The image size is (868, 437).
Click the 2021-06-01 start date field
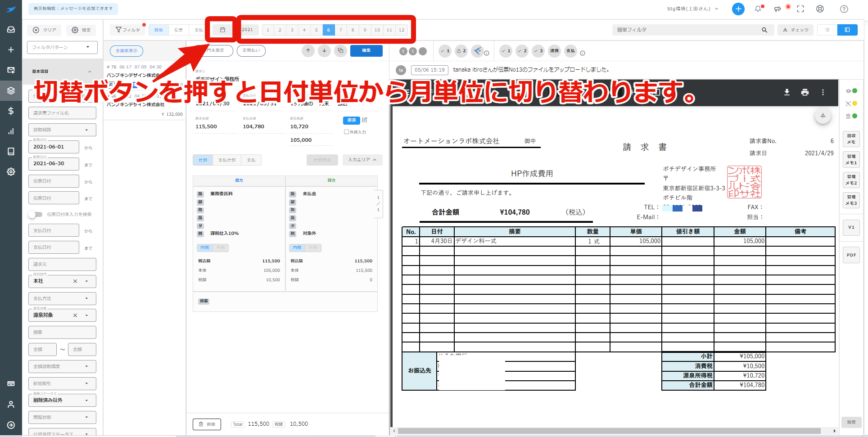pos(54,147)
